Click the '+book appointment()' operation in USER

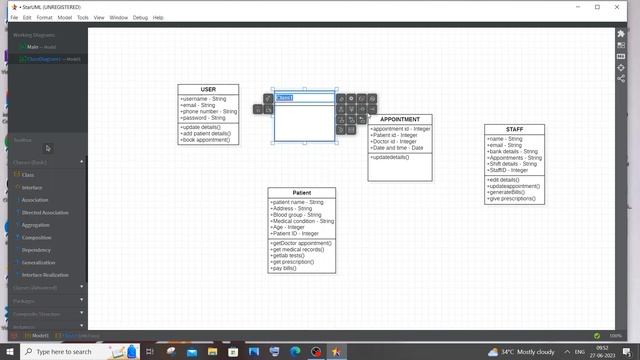(x=205, y=140)
